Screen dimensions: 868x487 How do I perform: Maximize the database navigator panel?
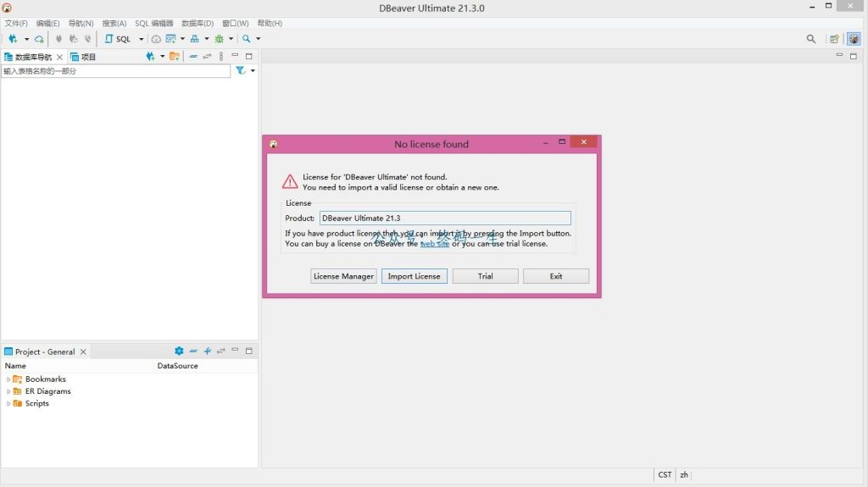(249, 56)
